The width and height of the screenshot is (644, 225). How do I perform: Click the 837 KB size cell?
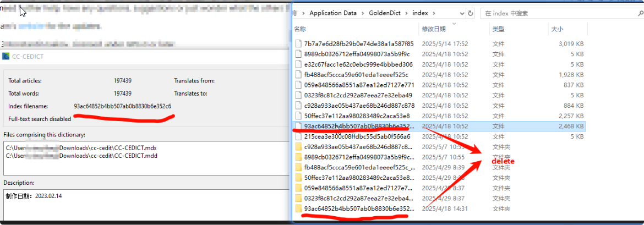tap(574, 85)
